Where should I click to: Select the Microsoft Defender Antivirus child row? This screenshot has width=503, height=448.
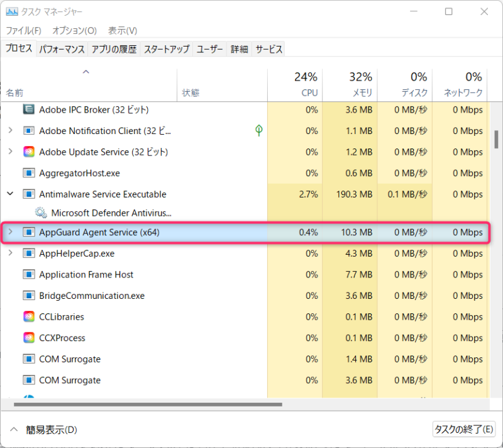(x=245, y=213)
